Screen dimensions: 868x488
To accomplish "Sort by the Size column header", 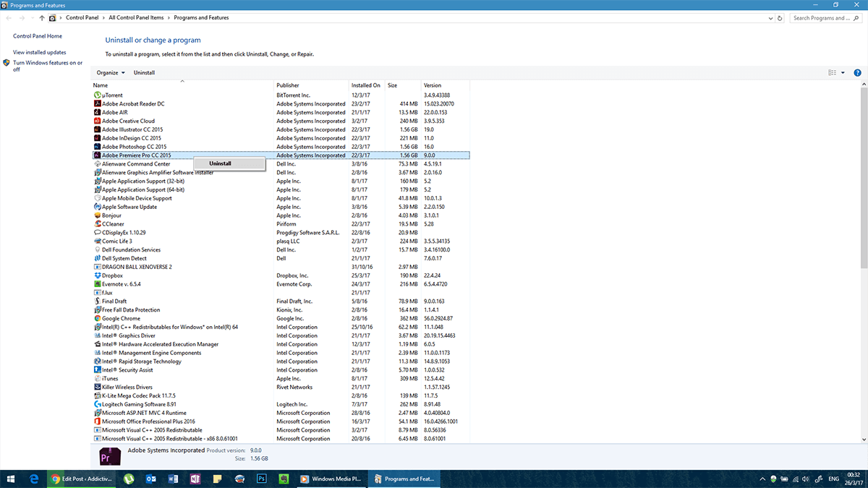I will tap(403, 85).
